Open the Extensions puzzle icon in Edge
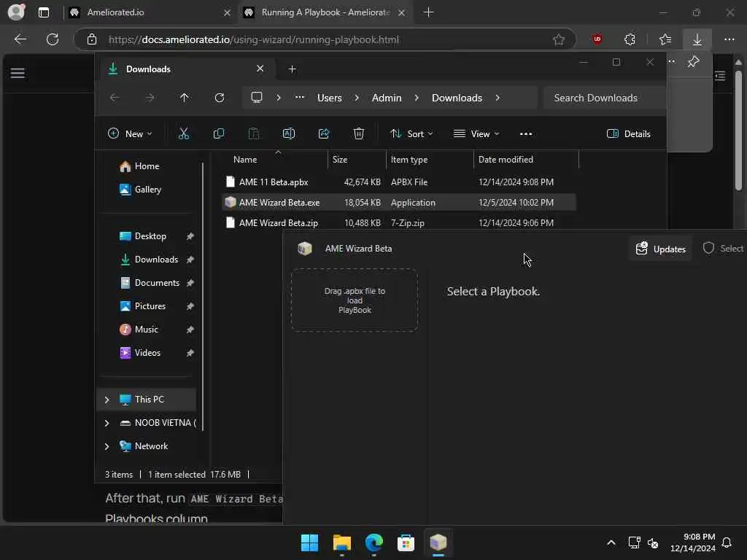This screenshot has height=560, width=747. pos(630,39)
